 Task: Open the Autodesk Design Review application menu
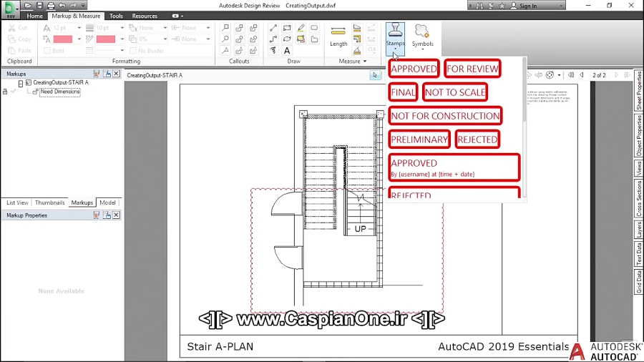(x=10, y=9)
